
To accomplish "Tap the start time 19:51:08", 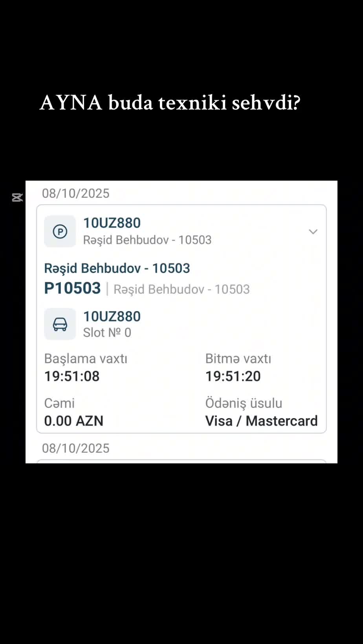I will coord(72,376).
